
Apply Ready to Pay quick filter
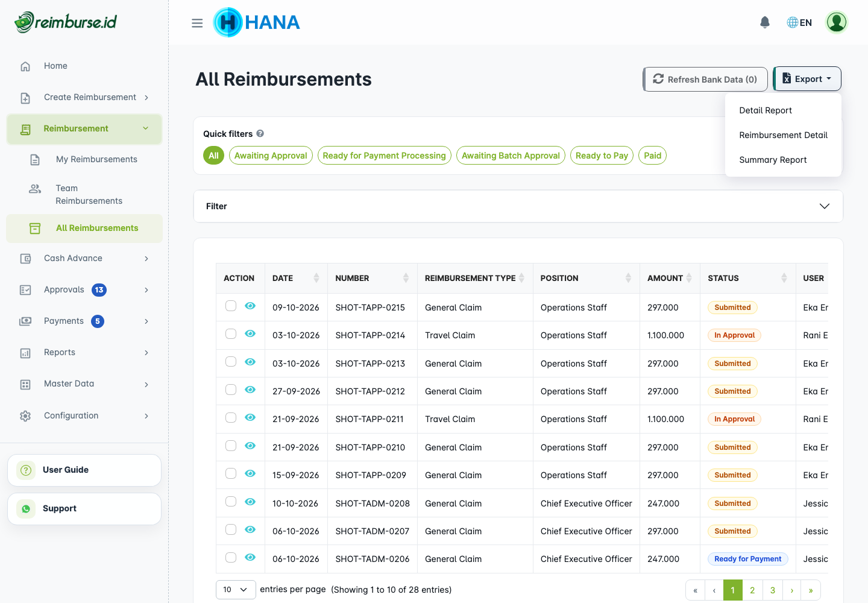[602, 156]
